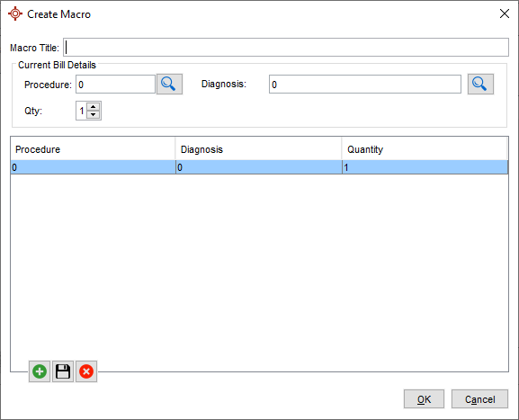Open the Diagnosis search magnifier button
The height and width of the screenshot is (420, 519).
(480, 84)
